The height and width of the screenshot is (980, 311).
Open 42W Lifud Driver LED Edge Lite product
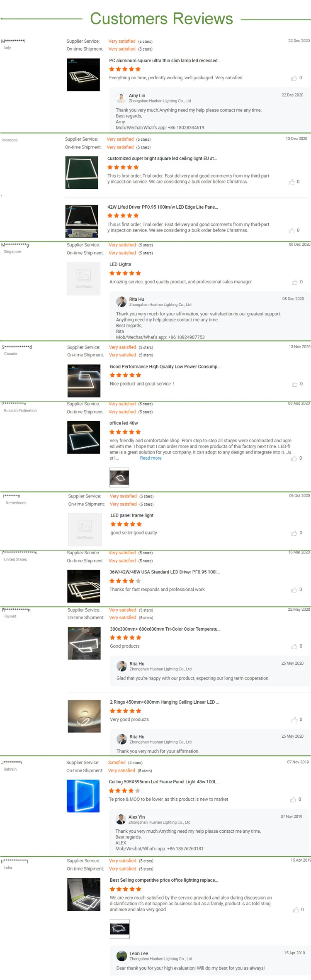click(x=163, y=207)
